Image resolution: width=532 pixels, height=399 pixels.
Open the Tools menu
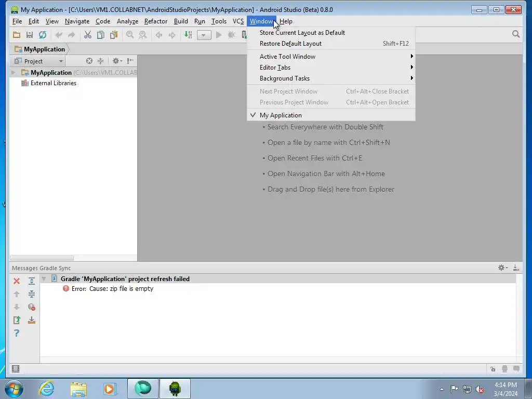(219, 21)
